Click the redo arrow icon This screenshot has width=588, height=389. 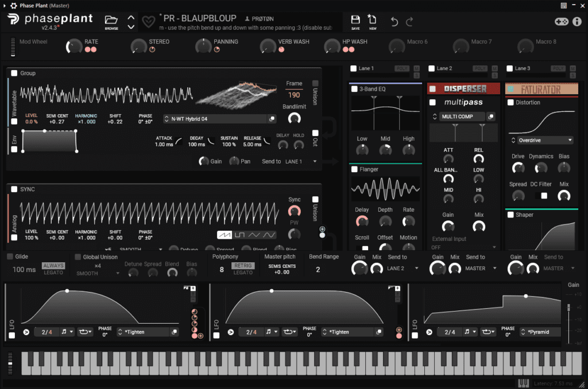409,22
